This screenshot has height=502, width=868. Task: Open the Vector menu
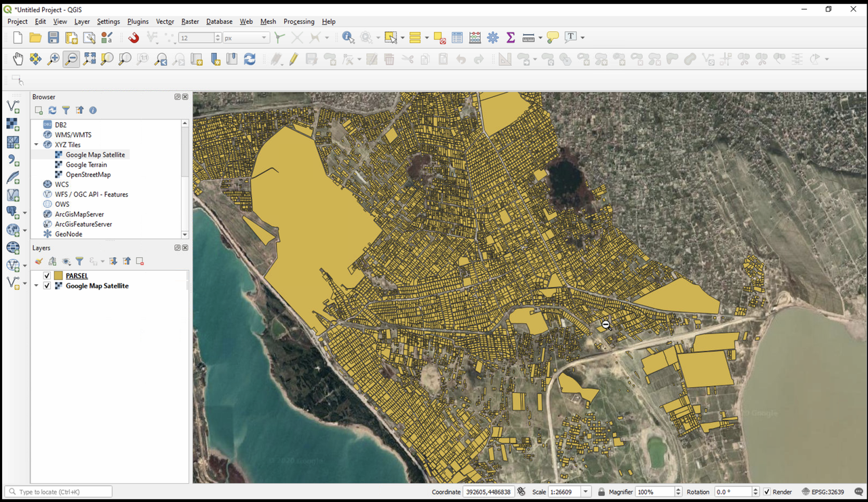(x=165, y=22)
